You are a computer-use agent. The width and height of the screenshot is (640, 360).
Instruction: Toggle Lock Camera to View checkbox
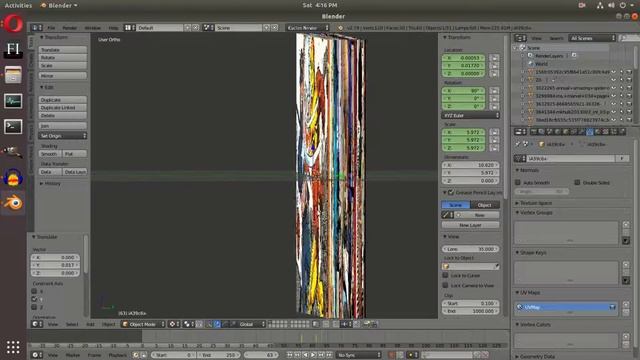445,285
